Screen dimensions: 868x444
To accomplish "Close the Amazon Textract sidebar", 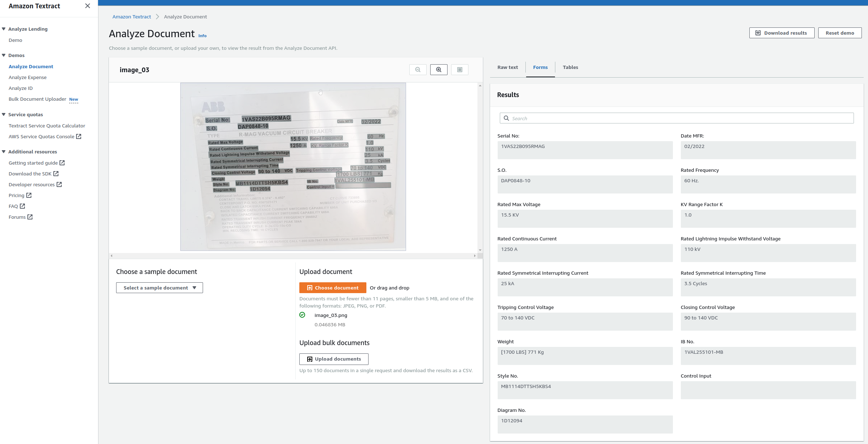I will coord(87,6).
